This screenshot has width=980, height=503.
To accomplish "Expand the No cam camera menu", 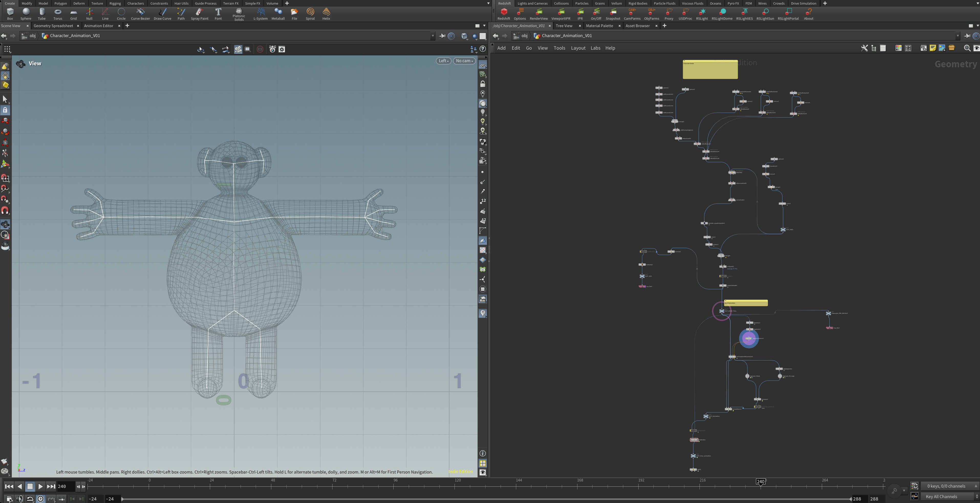I will click(464, 61).
